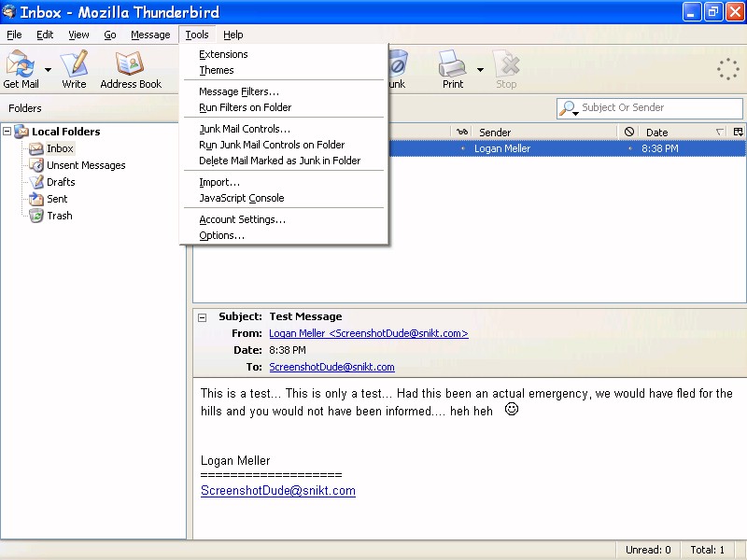Open the File menu
Viewport: 747px width, 560px height.
coord(14,35)
